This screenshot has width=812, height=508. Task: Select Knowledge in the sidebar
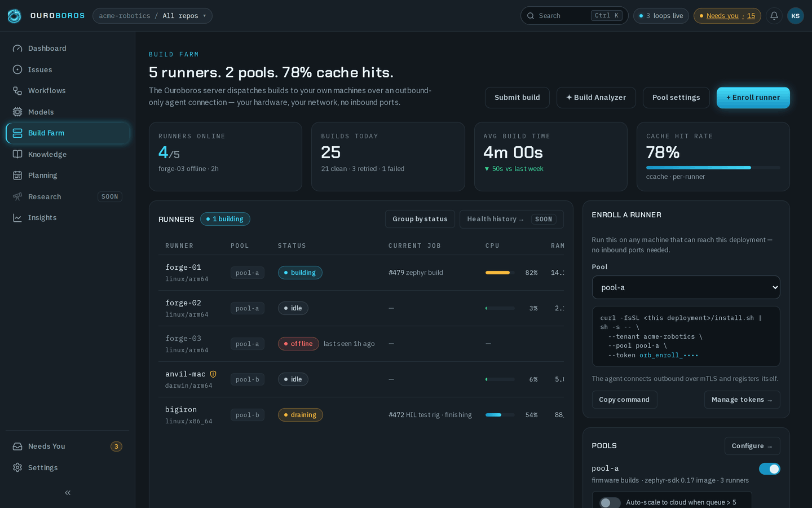[x=68, y=154]
